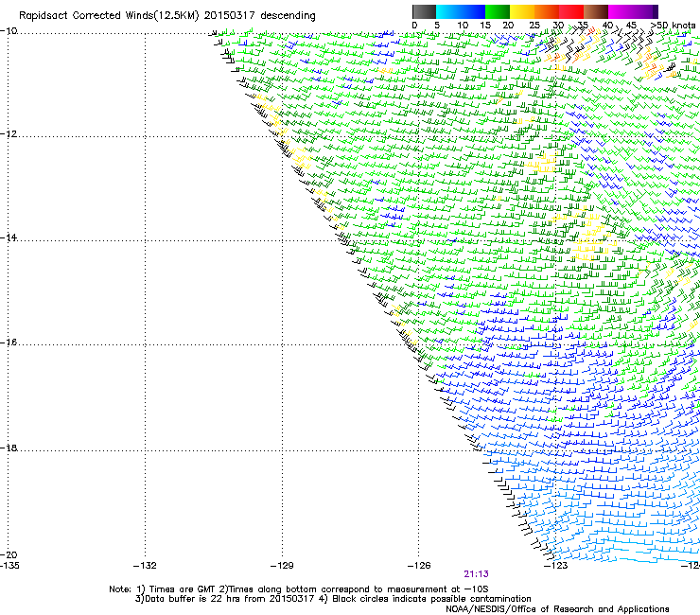Click the brown 35-40 knots legend swatch
This screenshot has width=700, height=615.
point(596,11)
